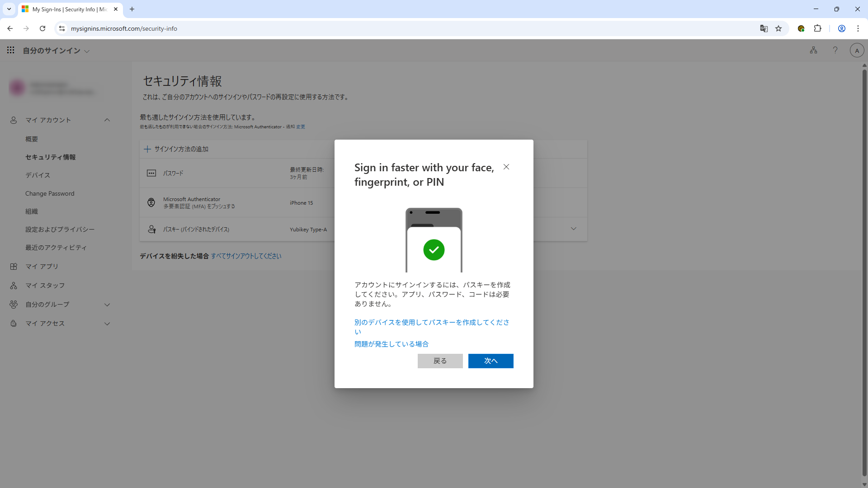The width and height of the screenshot is (868, 488).
Task: Expand the マイ アクセス section
Action: point(107,324)
